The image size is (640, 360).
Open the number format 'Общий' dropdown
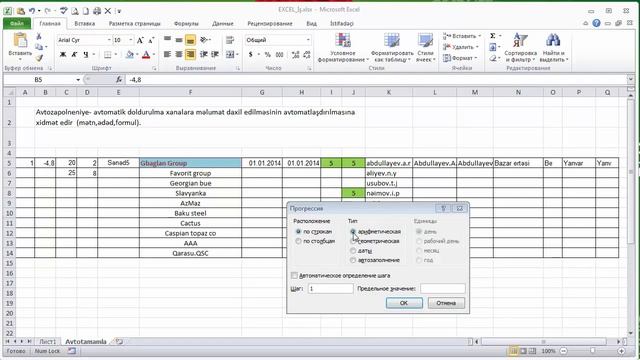pos(308,40)
